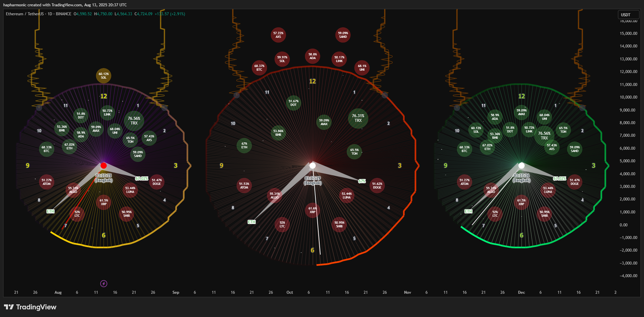Image resolution: width=644 pixels, height=317 pixels.
Task: Select the 65.5% TON bubble in the green clock
Action: (563, 130)
